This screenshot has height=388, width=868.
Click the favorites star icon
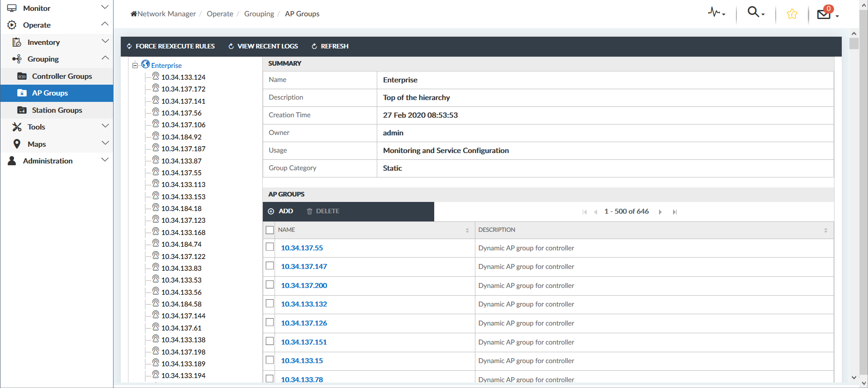tap(792, 14)
